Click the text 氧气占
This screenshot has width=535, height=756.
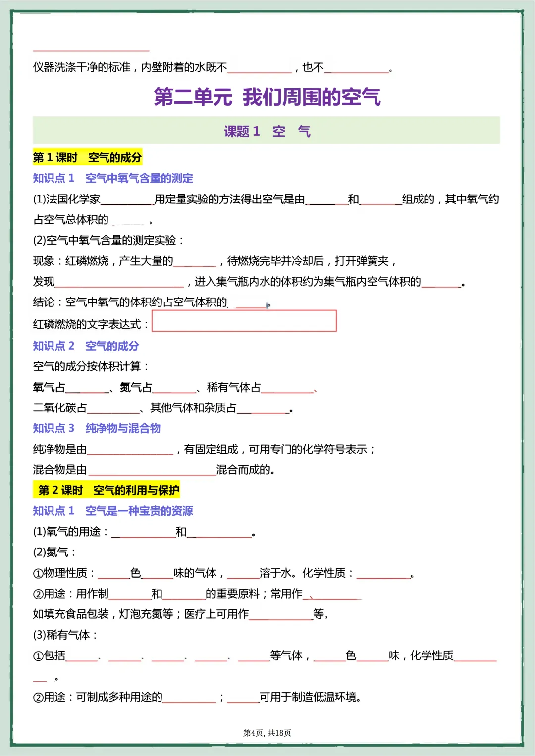[x=49, y=387]
